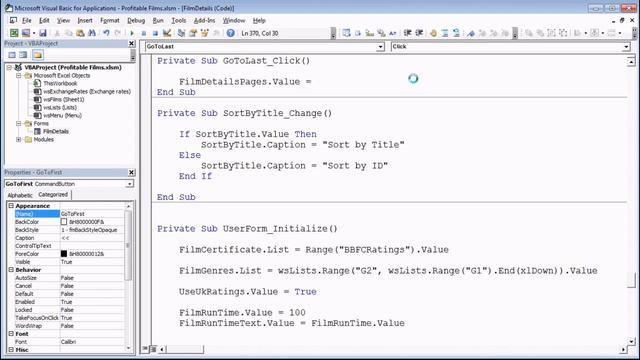
Task: Click the Complete Word icon in Edit toolbar
Action: tap(393, 33)
